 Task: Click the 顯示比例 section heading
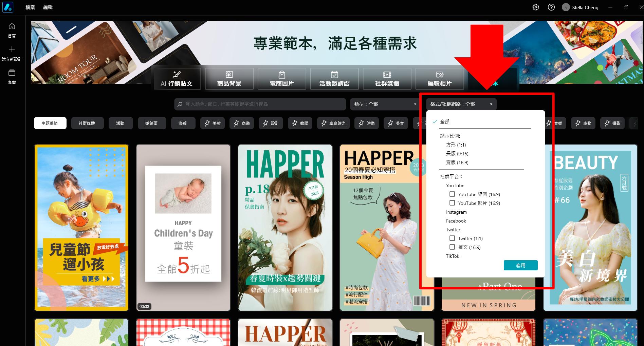(450, 136)
